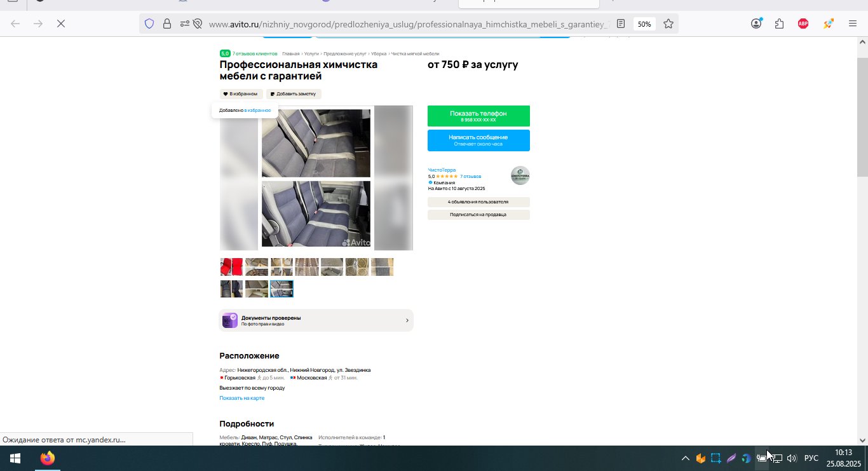Open the 50% zoom level indicator
This screenshot has height=471, width=868.
pyautogui.click(x=644, y=24)
